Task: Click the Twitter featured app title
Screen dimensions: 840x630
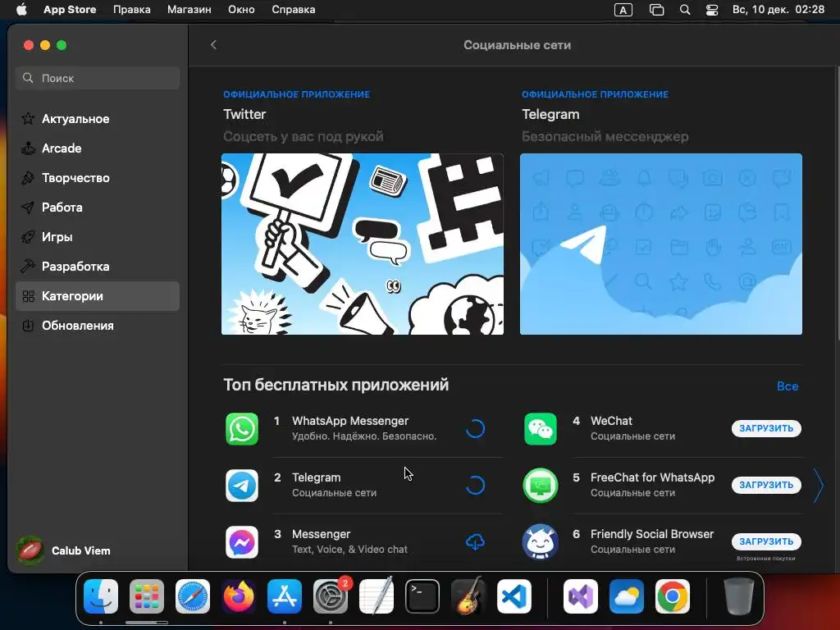Action: coord(244,114)
